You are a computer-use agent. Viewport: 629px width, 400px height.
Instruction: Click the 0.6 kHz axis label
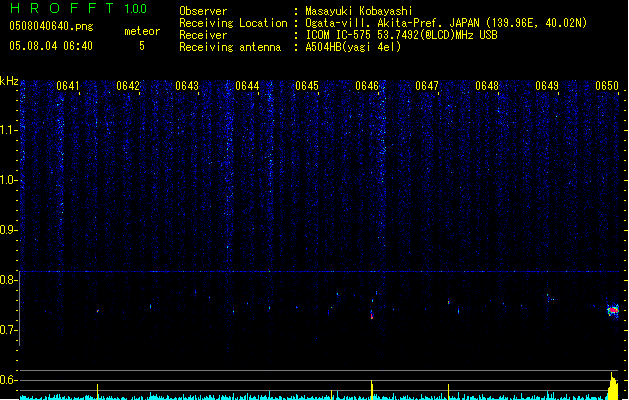click(8, 380)
